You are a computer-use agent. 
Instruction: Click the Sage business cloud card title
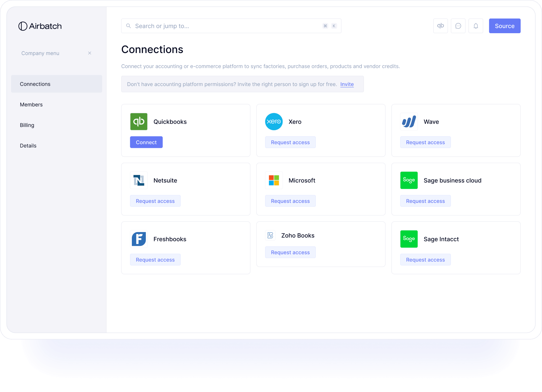452,180
